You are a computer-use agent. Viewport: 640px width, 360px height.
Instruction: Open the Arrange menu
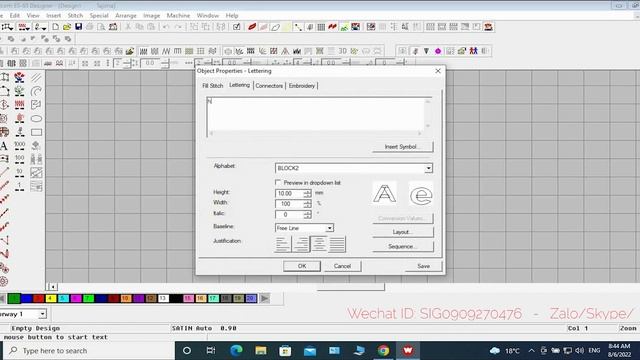tap(126, 15)
